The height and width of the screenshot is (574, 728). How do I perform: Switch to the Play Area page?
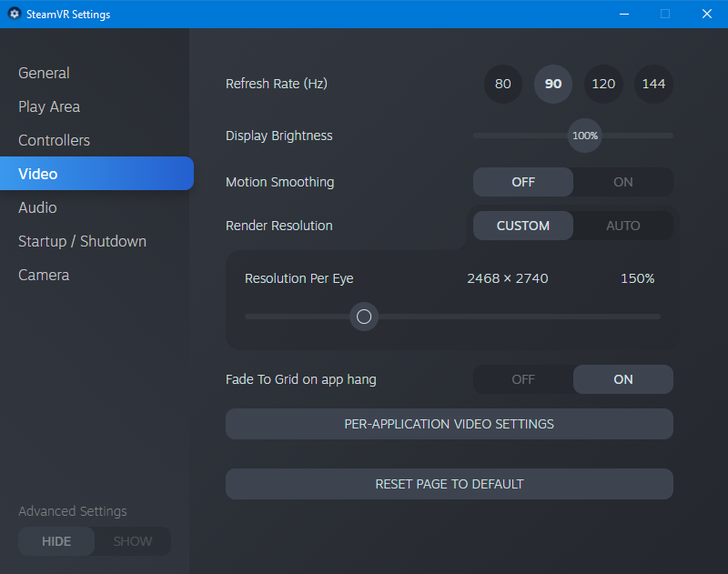[x=49, y=106]
